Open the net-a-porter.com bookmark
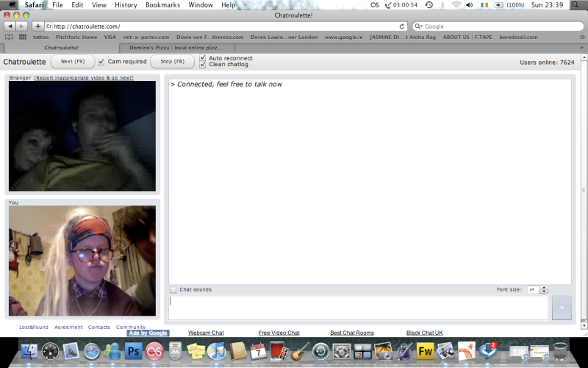588x368 pixels. [146, 37]
